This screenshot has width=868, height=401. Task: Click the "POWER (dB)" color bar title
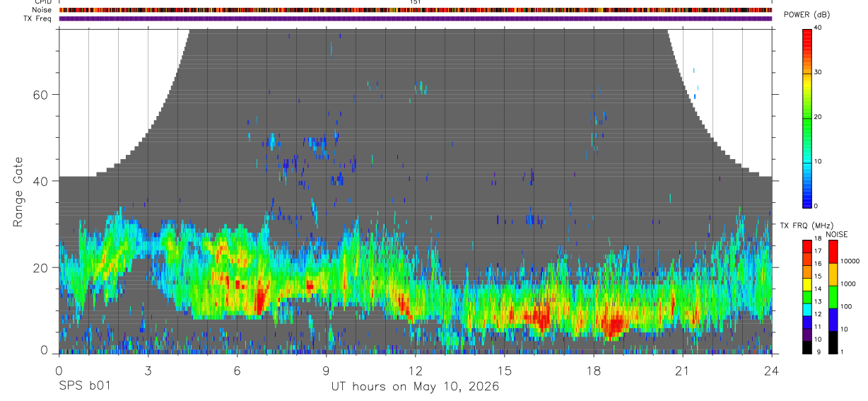[807, 15]
